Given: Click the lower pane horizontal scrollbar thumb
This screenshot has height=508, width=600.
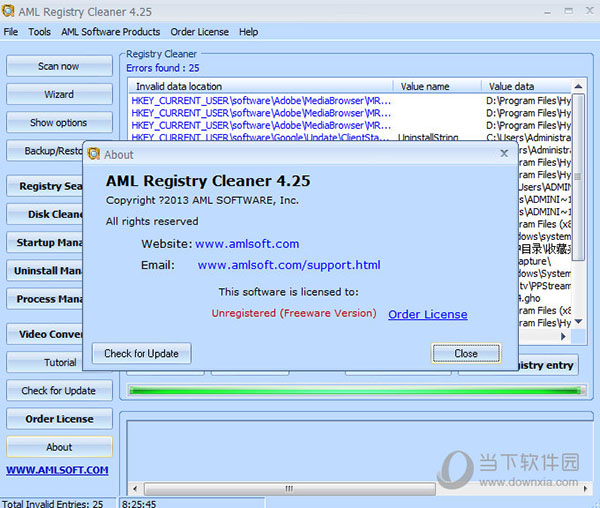Looking at the screenshot, I should point(290,488).
